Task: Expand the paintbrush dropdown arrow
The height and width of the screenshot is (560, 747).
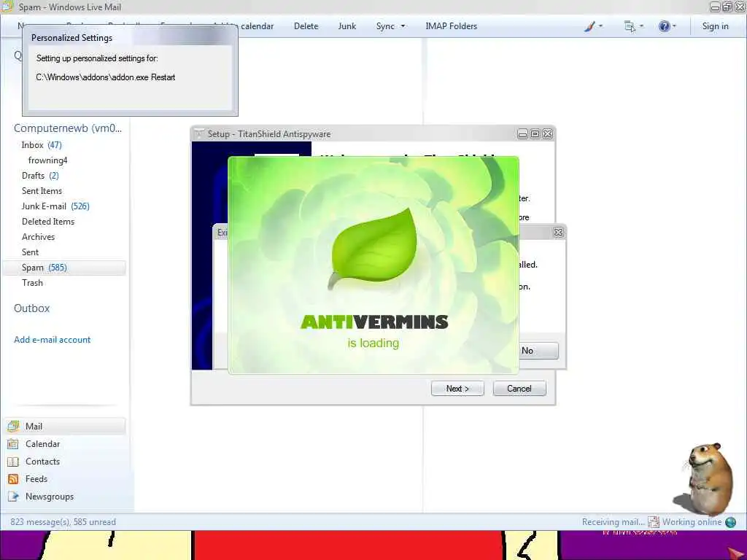Action: (600, 26)
